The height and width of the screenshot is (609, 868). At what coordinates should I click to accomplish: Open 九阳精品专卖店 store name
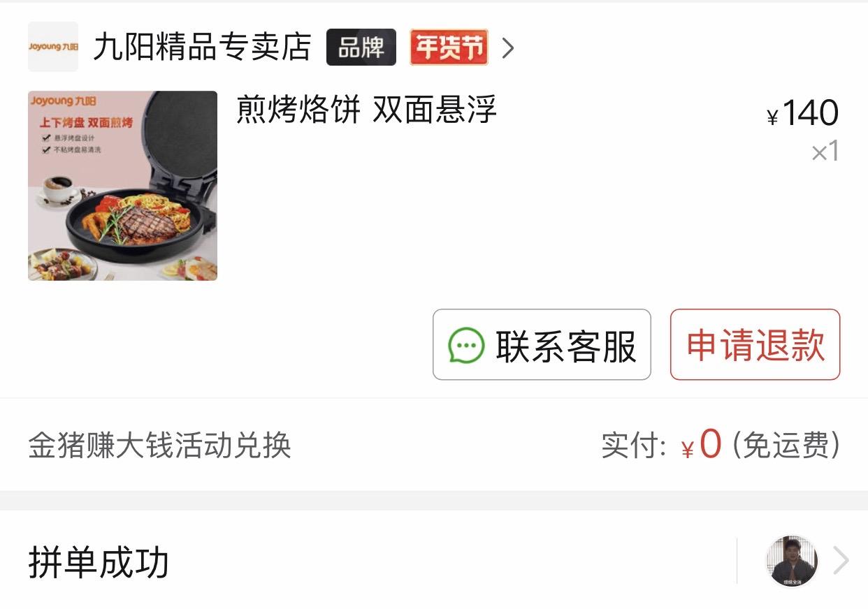[202, 47]
